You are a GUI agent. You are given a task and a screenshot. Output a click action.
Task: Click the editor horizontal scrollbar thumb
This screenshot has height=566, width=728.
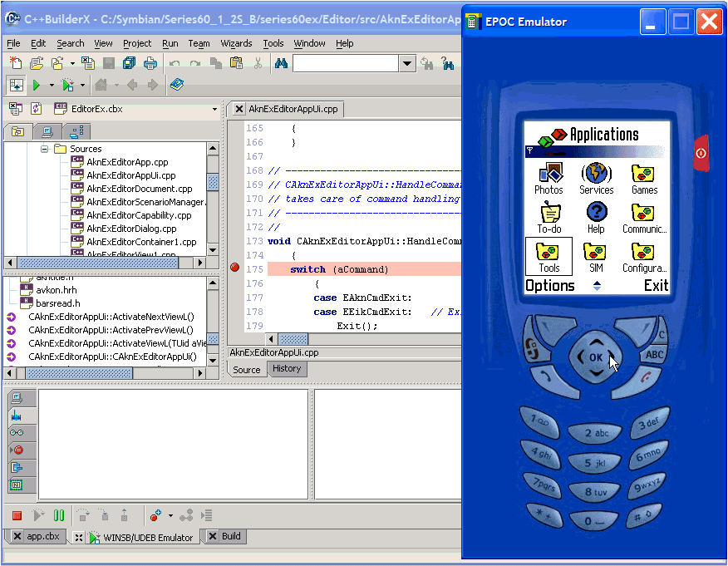293,339
